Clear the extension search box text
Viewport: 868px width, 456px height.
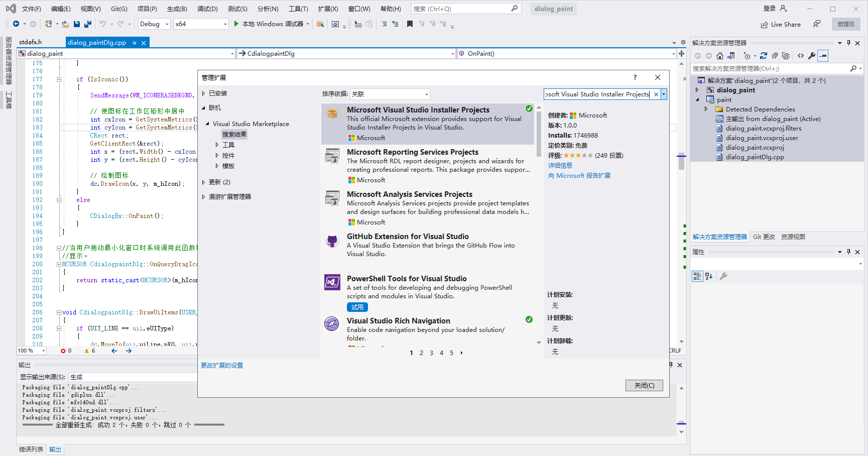656,94
